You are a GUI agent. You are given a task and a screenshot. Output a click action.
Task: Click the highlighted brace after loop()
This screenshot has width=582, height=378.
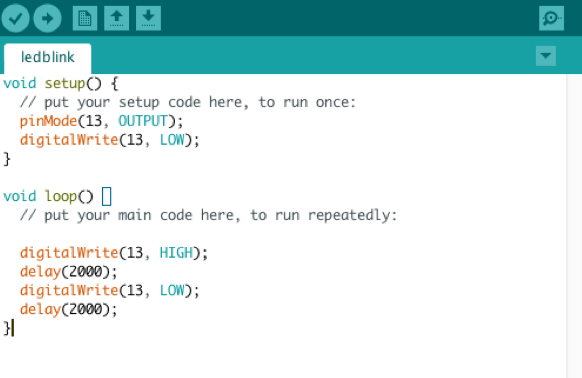[107, 196]
